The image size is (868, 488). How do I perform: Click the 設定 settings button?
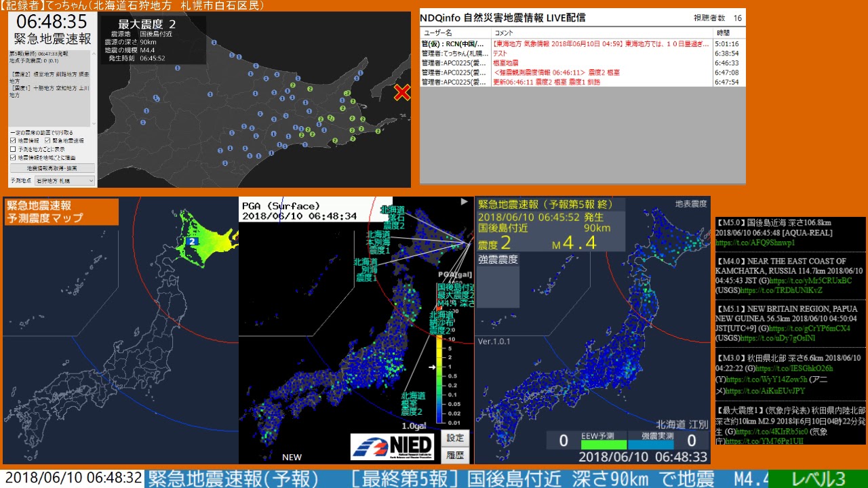point(455,438)
